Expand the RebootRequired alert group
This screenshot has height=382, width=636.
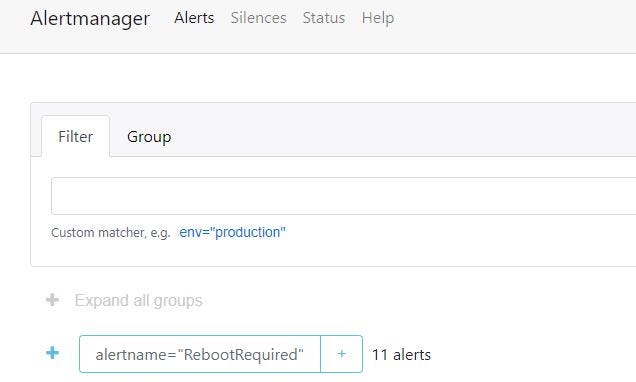click(x=52, y=353)
